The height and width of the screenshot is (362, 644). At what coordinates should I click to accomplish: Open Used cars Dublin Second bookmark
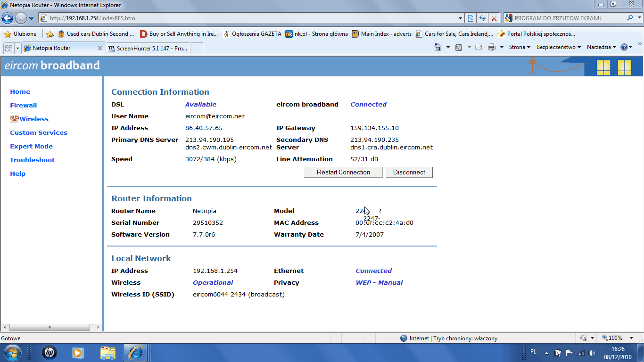click(x=96, y=34)
